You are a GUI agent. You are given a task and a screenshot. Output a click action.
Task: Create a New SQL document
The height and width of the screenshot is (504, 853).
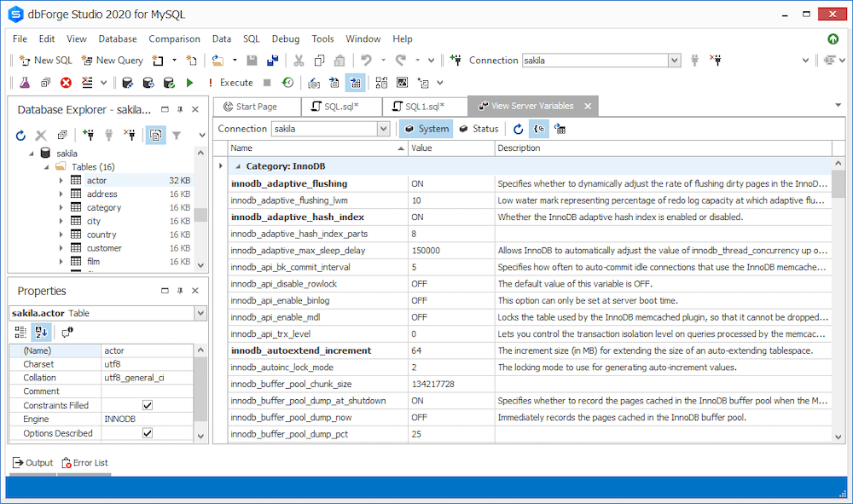pos(44,61)
